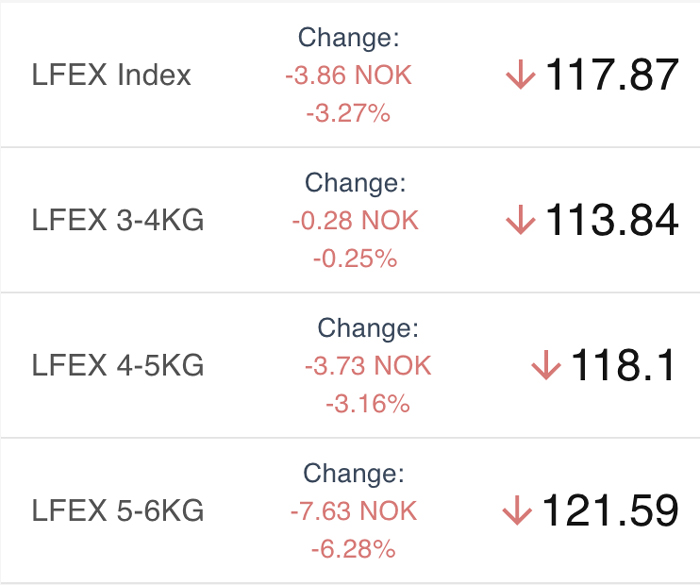The height and width of the screenshot is (585, 700).
Task: Click the -6.28% percentage change
Action: pyautogui.click(x=354, y=549)
